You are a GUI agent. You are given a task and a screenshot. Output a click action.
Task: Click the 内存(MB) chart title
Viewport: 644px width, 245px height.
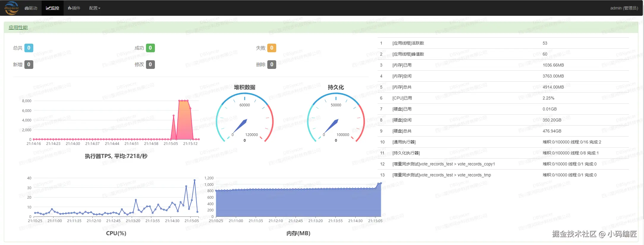[298, 233]
